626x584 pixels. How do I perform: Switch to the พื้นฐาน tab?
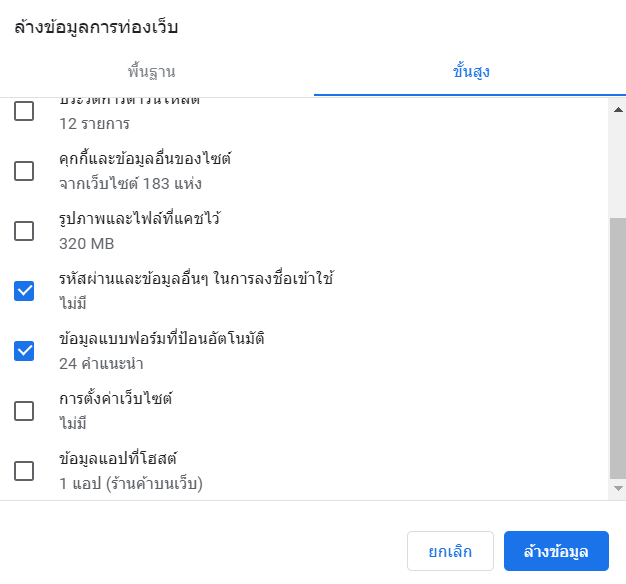(x=151, y=72)
